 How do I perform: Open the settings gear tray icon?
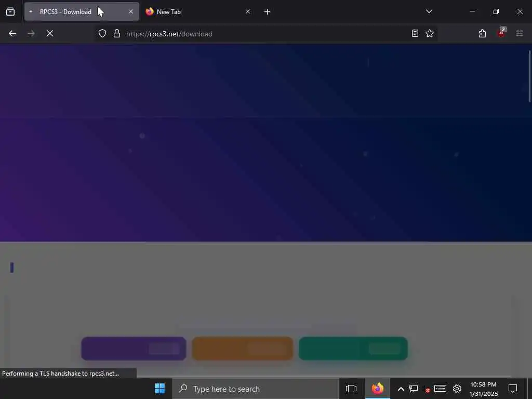tap(457, 389)
